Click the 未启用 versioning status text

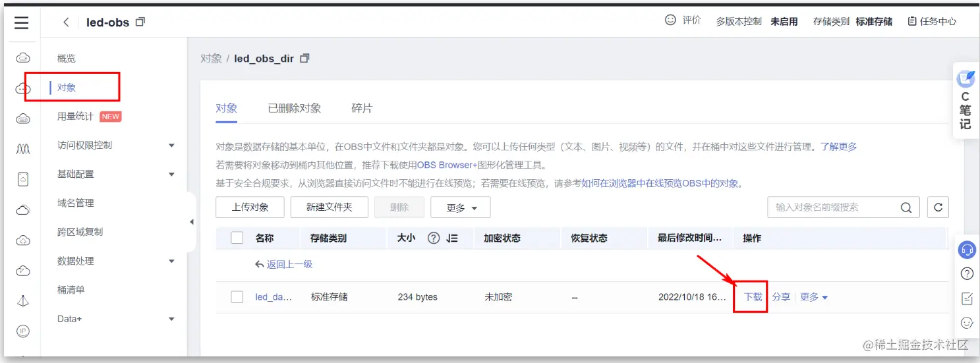click(784, 21)
